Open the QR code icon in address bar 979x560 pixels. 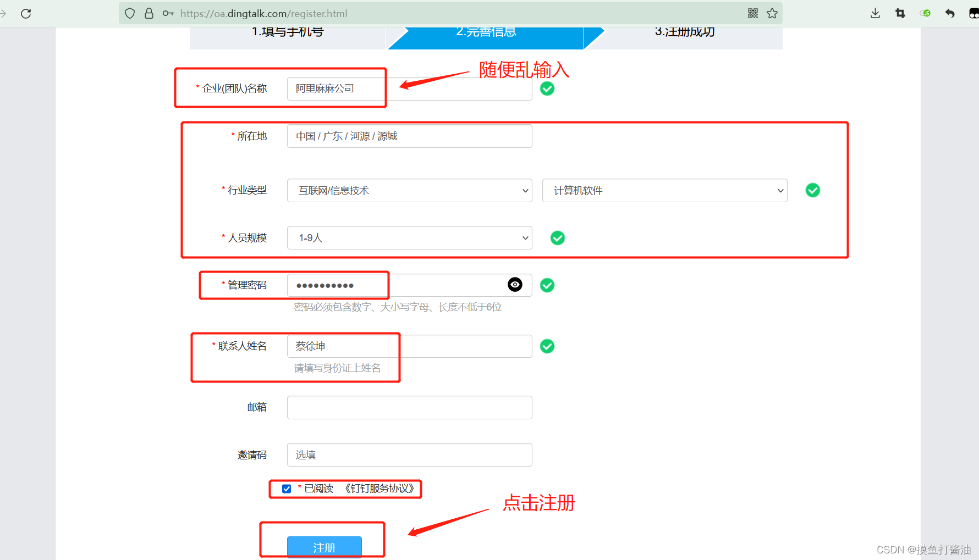coord(753,14)
